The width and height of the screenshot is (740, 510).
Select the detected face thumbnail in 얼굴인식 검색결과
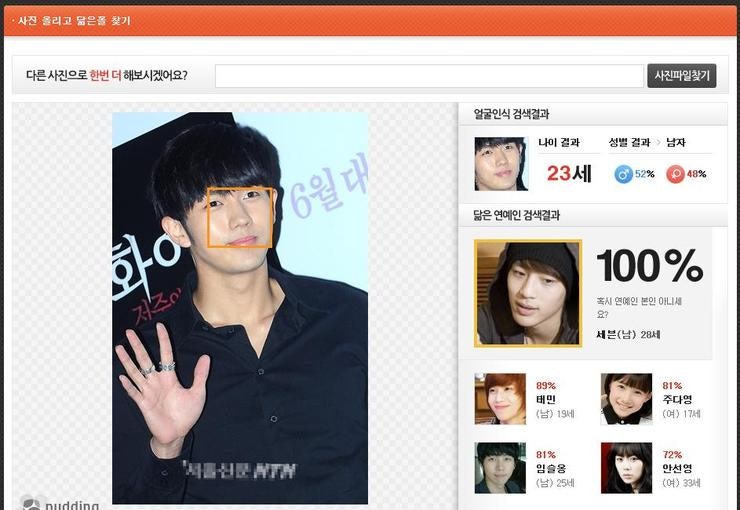click(501, 164)
